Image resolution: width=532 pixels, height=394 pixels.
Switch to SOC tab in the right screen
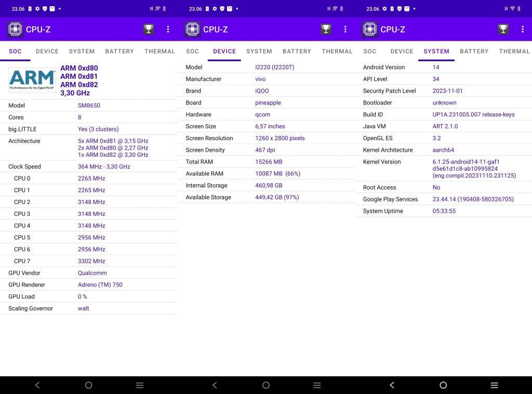pos(369,51)
